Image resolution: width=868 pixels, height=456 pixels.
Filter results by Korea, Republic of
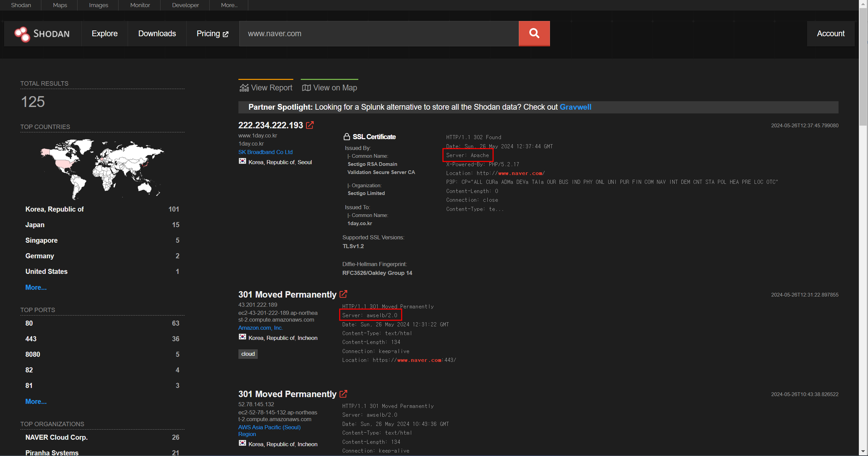click(55, 209)
